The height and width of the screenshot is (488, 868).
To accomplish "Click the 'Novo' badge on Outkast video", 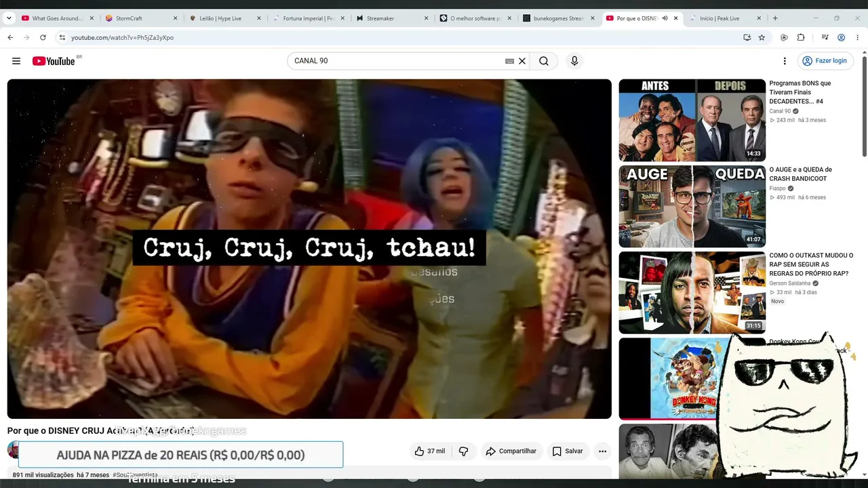I will 777,301.
